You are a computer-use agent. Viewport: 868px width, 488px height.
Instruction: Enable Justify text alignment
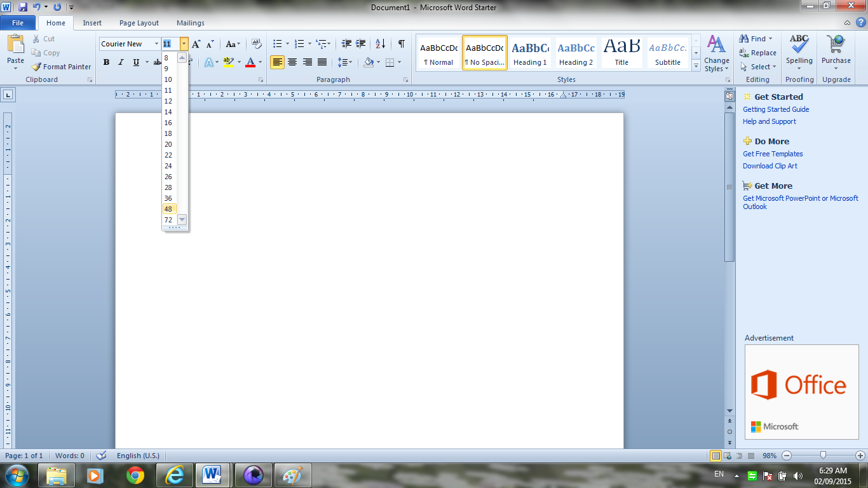[x=322, y=62]
